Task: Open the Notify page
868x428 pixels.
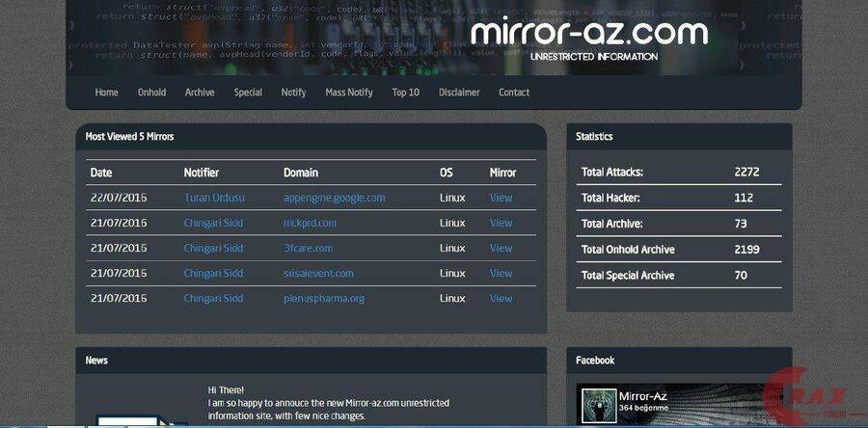Action: coord(293,93)
